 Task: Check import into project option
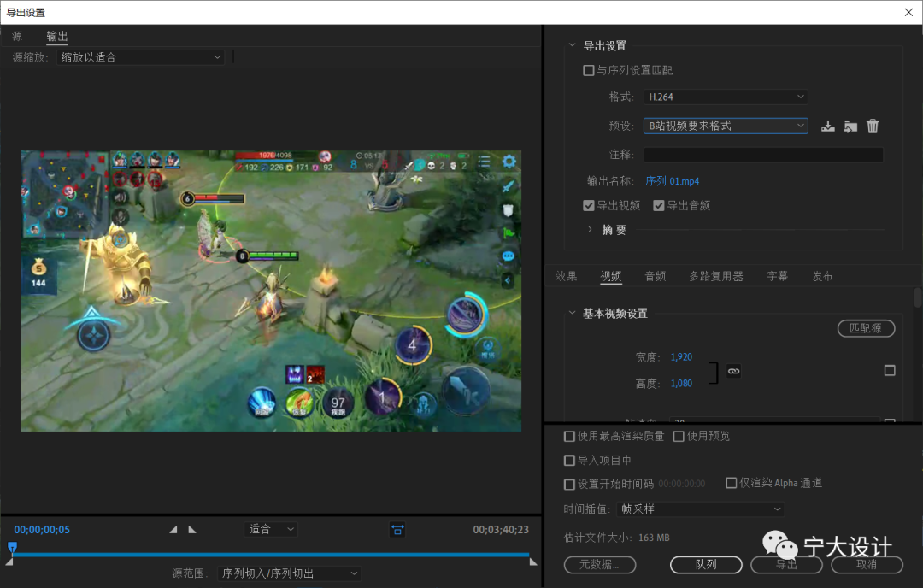[569, 461]
